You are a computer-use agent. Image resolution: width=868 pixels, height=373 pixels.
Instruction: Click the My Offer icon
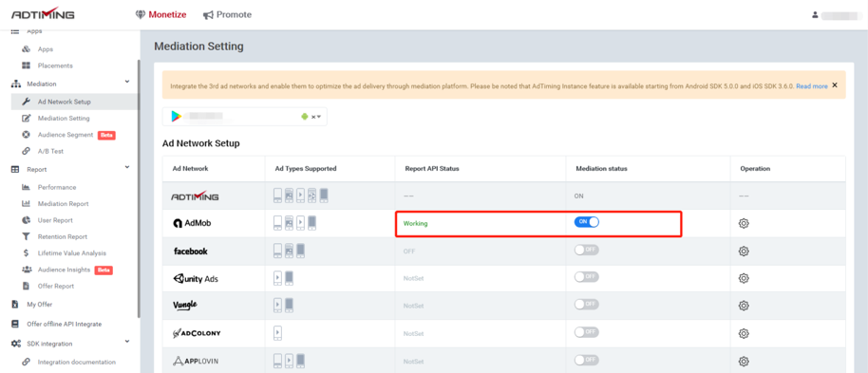point(15,305)
